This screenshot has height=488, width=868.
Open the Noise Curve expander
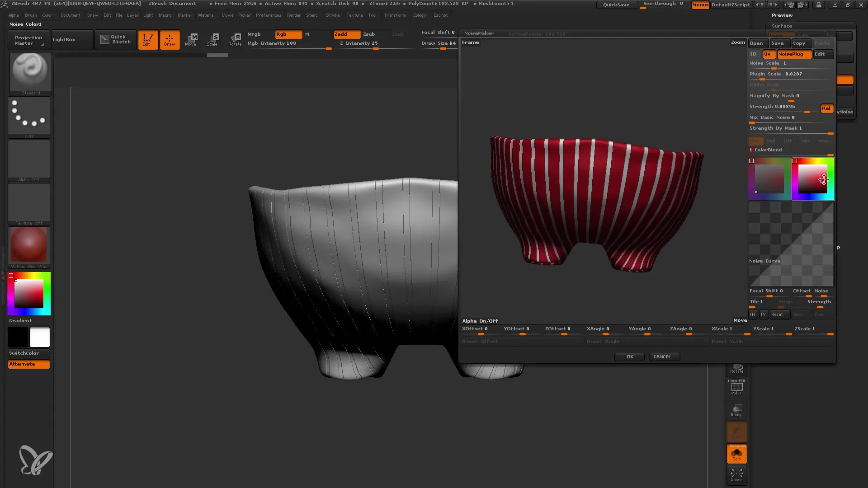tap(765, 260)
